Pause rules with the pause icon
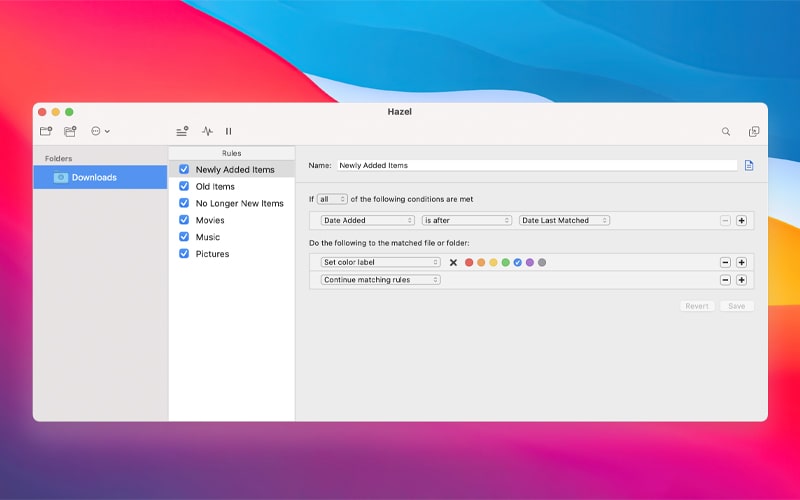The width and height of the screenshot is (800, 500). click(228, 131)
